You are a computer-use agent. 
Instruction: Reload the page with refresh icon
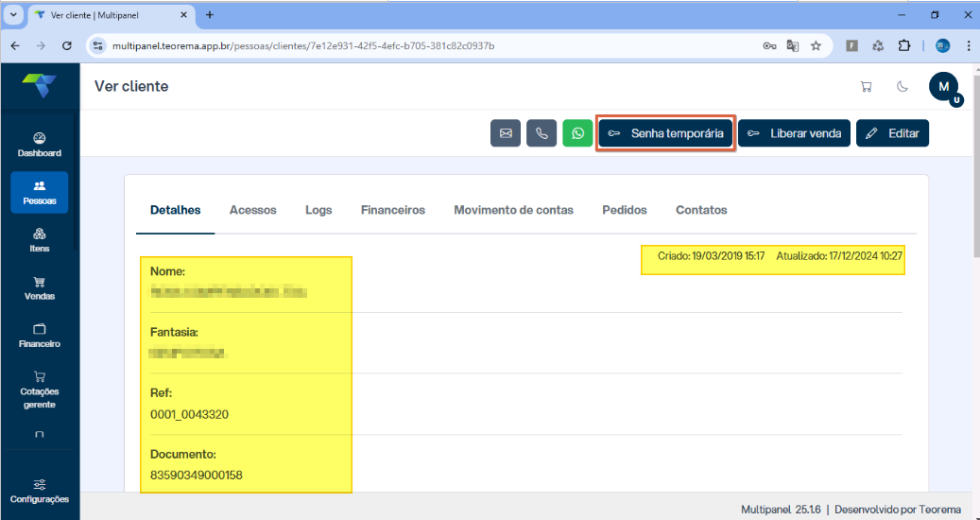(67, 45)
